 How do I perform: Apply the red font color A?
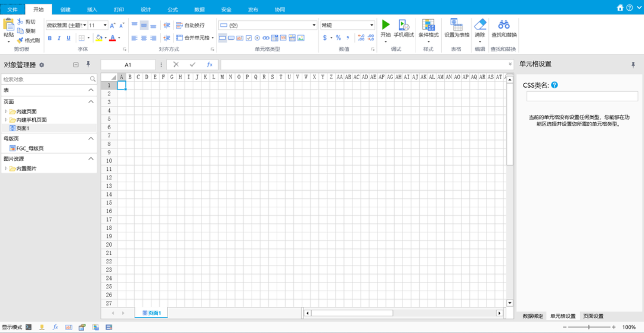(113, 38)
